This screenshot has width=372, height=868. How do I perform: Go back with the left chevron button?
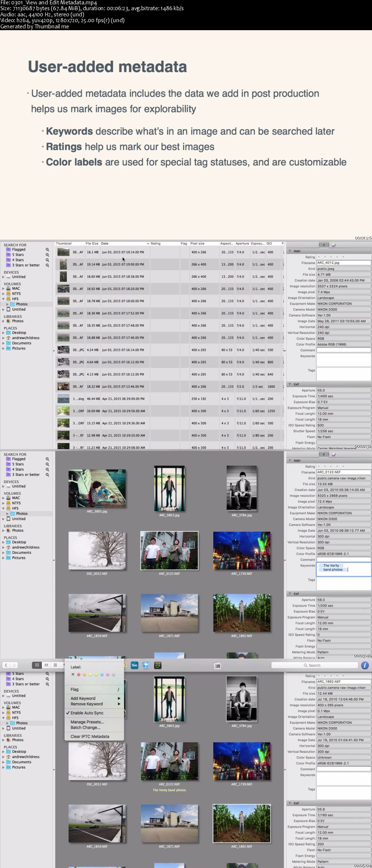(6, 665)
